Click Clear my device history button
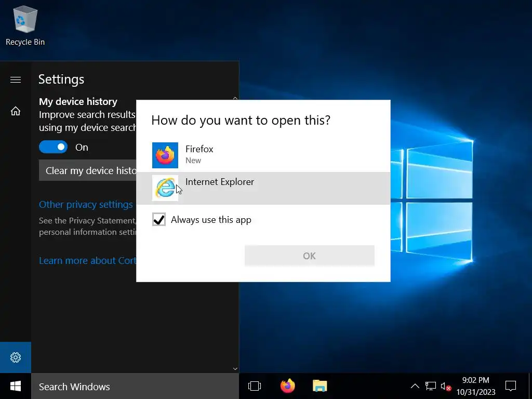Screen dimensions: 532x399 point(87,170)
